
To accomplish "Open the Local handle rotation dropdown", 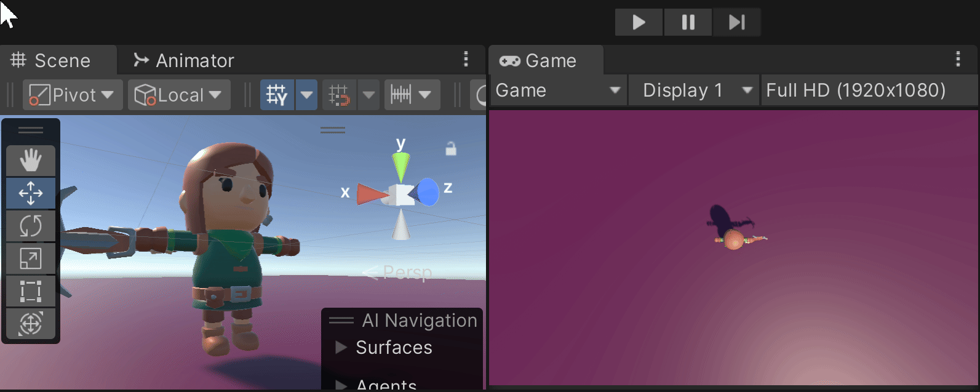I will (x=179, y=95).
